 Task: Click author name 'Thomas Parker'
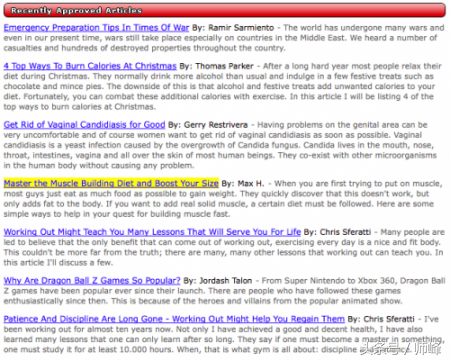point(225,66)
